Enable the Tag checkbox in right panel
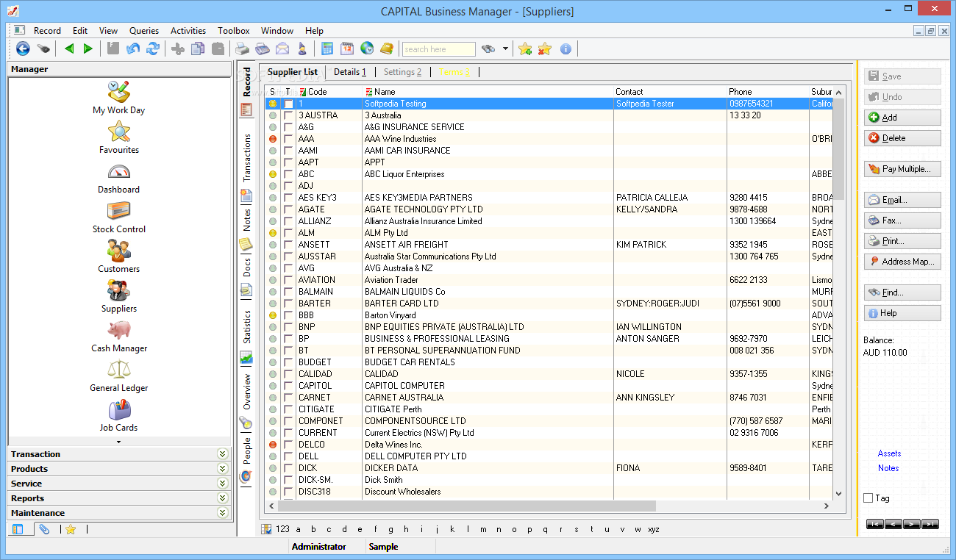 tap(868, 498)
